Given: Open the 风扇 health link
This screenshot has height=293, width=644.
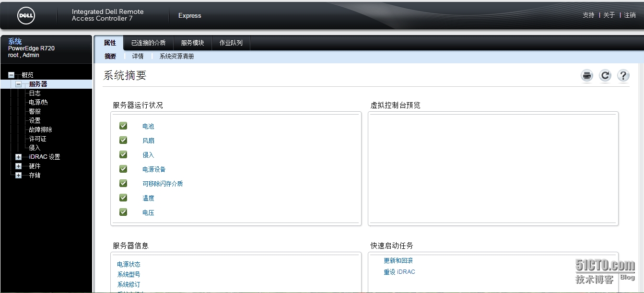Looking at the screenshot, I should (148, 141).
